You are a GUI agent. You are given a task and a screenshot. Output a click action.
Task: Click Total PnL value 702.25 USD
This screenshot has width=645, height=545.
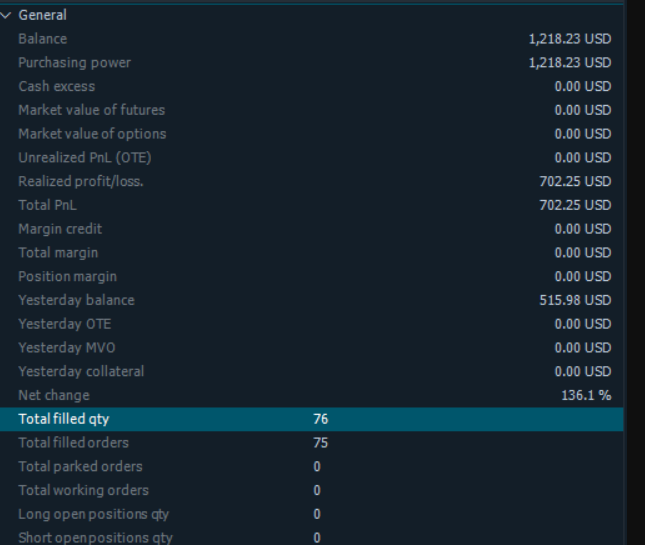click(x=575, y=205)
